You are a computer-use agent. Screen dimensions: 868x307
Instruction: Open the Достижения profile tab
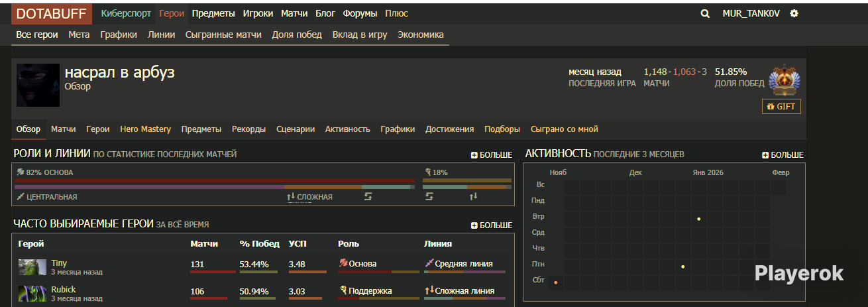[x=449, y=129]
